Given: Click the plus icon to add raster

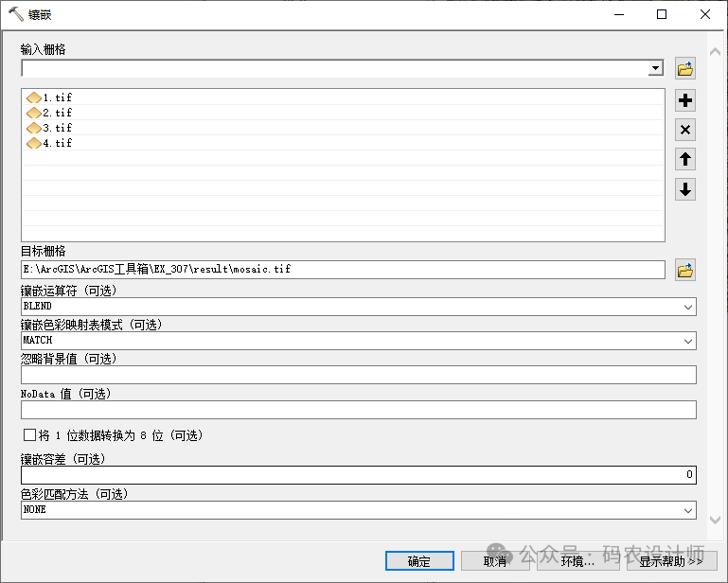Looking at the screenshot, I should (x=685, y=101).
